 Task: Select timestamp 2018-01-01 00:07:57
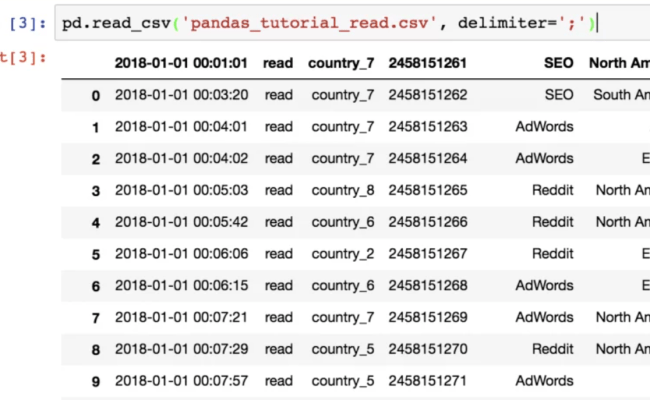click(182, 381)
